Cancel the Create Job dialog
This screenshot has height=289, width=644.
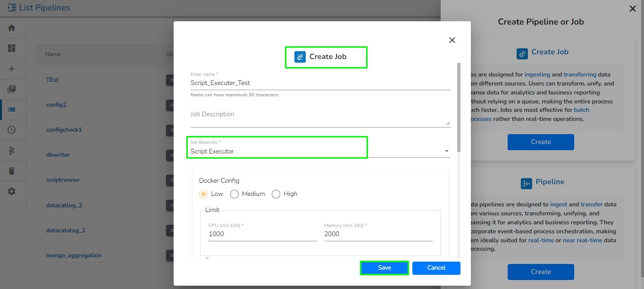(x=436, y=268)
